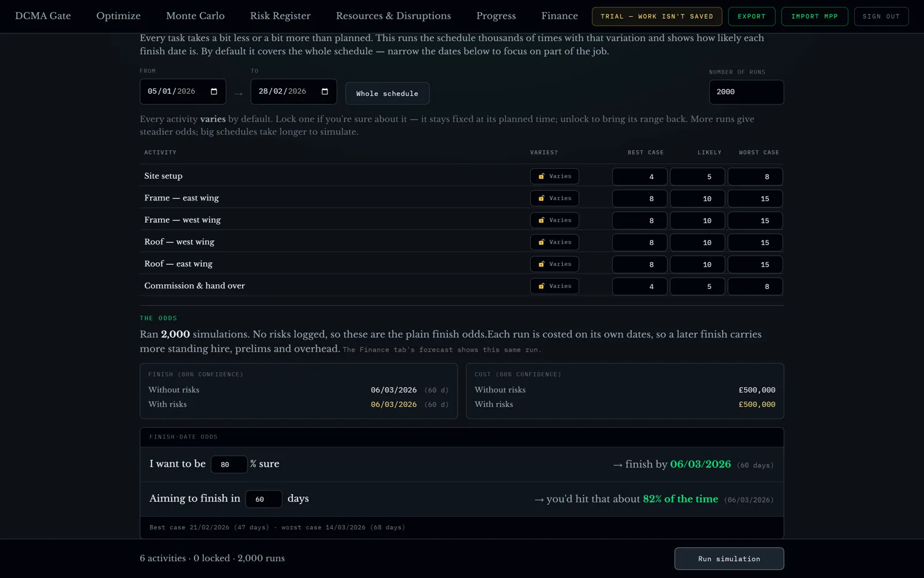
Task: Click the 6 activities status text
Action: click(163, 558)
